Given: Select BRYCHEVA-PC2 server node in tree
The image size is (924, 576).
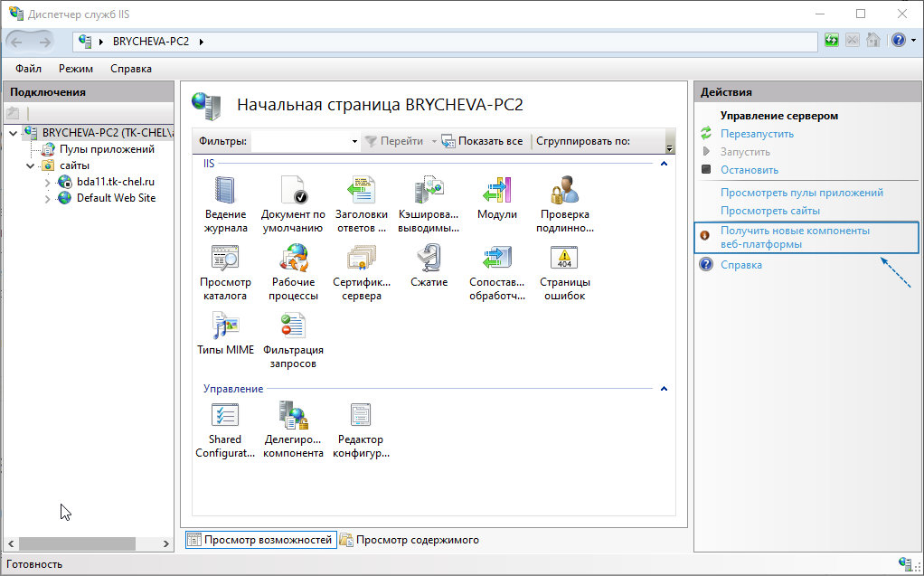Looking at the screenshot, I should pyautogui.click(x=108, y=133).
